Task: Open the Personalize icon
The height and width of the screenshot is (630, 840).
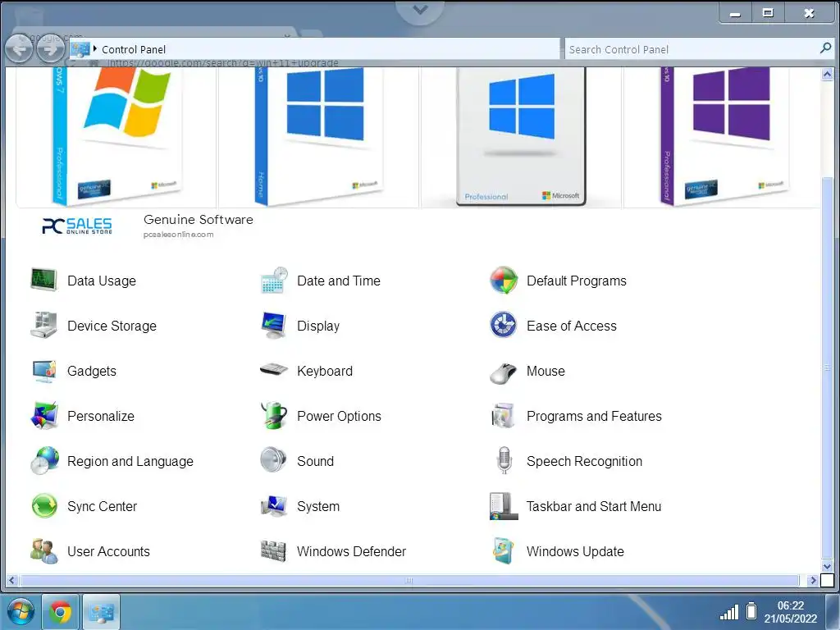Action: coord(44,416)
